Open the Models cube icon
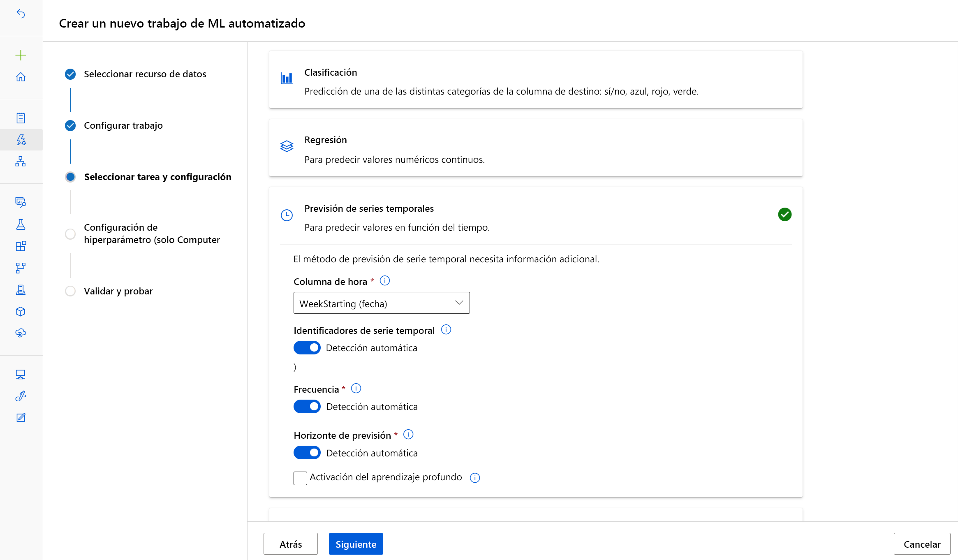Screen dimensions: 958x560 [x=21, y=312]
